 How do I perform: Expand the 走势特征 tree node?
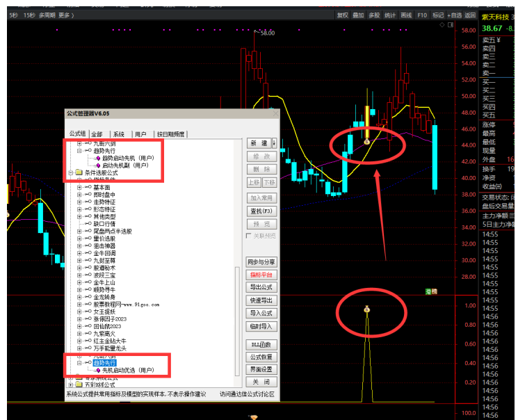tap(79, 202)
